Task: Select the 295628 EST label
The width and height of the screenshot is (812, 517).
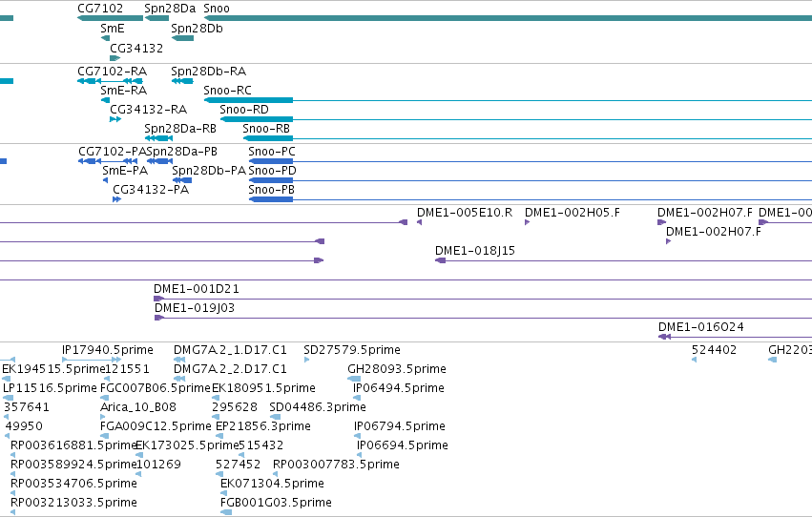Action: (235, 408)
